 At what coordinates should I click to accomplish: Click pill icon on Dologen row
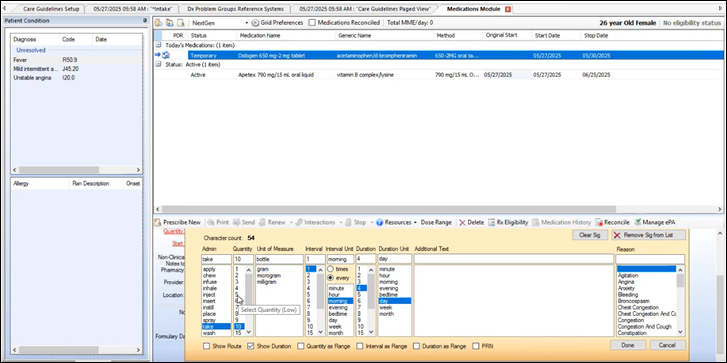[x=166, y=55]
